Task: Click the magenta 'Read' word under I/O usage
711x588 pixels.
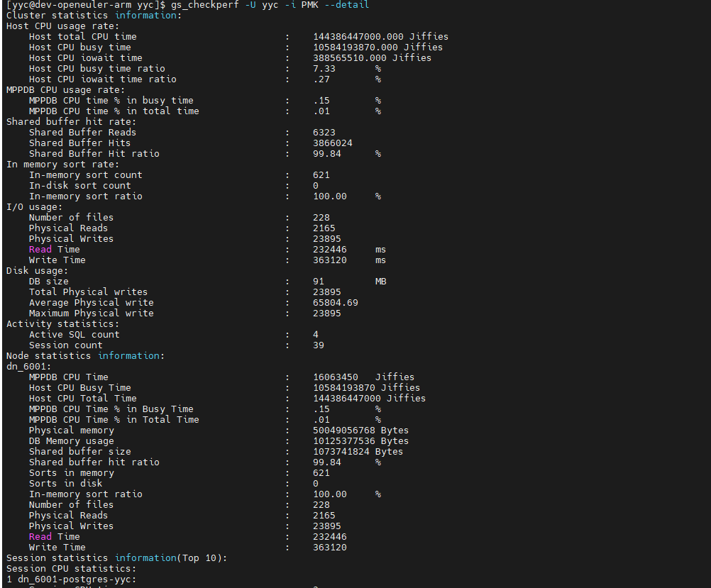Action: tap(40, 250)
